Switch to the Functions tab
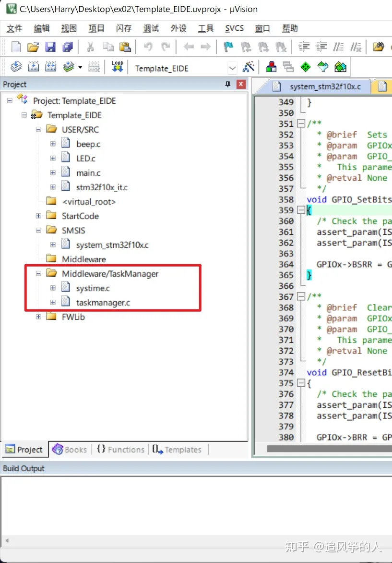 tap(120, 450)
